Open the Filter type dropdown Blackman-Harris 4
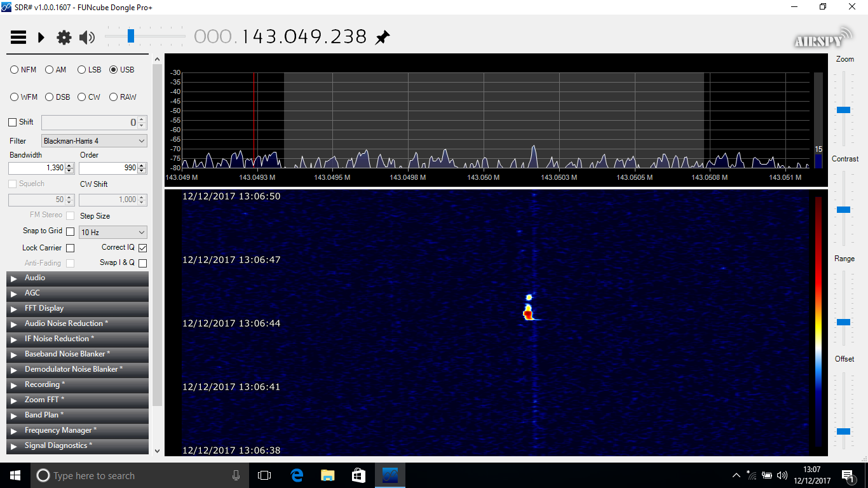Image resolution: width=868 pixels, height=488 pixels. [x=94, y=140]
